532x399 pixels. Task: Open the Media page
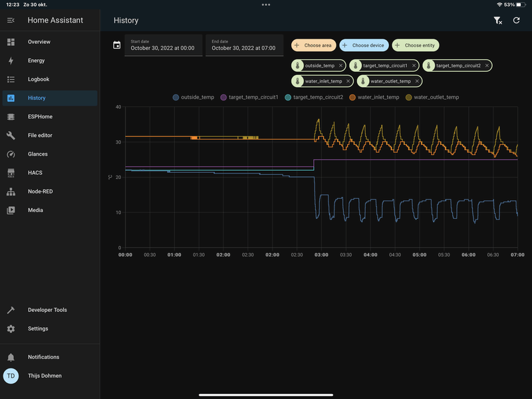[50, 210]
